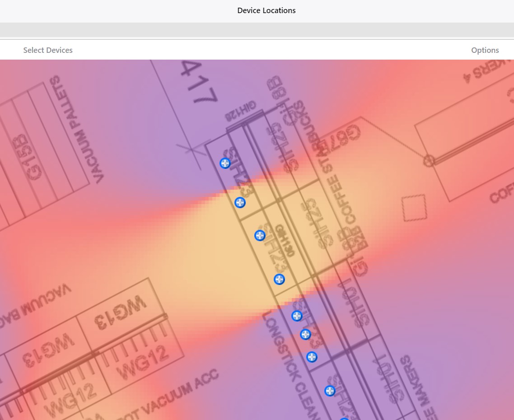Select the topmost device marker near 417
This screenshot has width=514, height=420.
[225, 163]
